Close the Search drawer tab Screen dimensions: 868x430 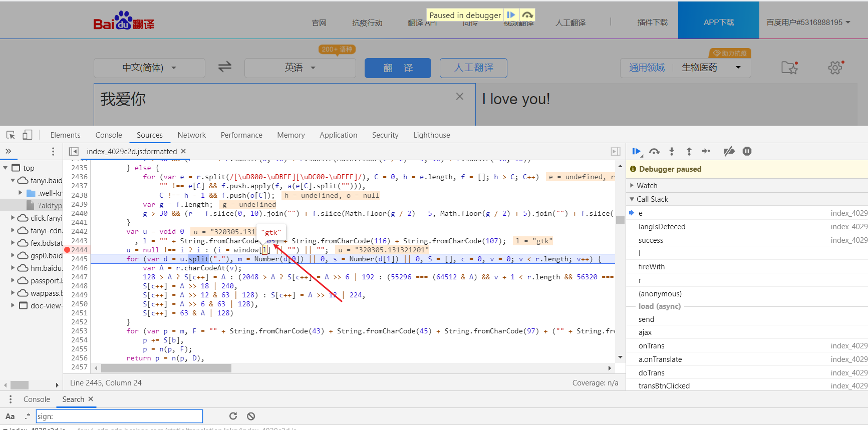coord(91,399)
